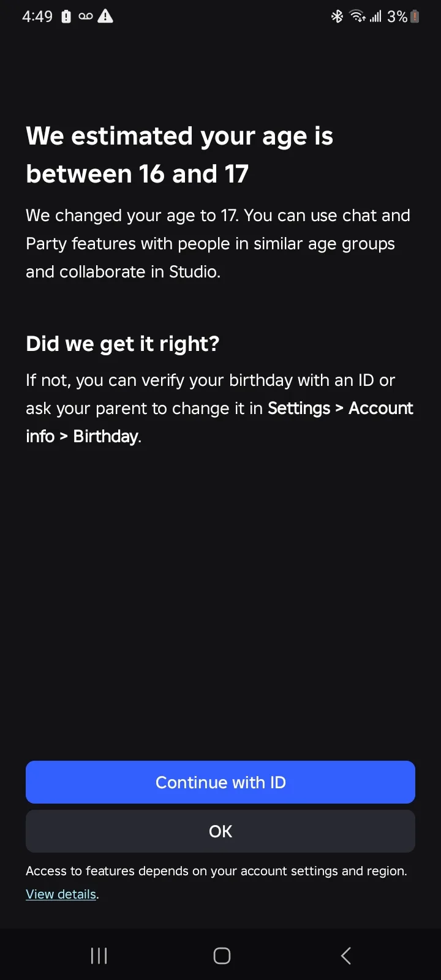
Task: Click the bold "Birthday" text
Action: point(106,436)
